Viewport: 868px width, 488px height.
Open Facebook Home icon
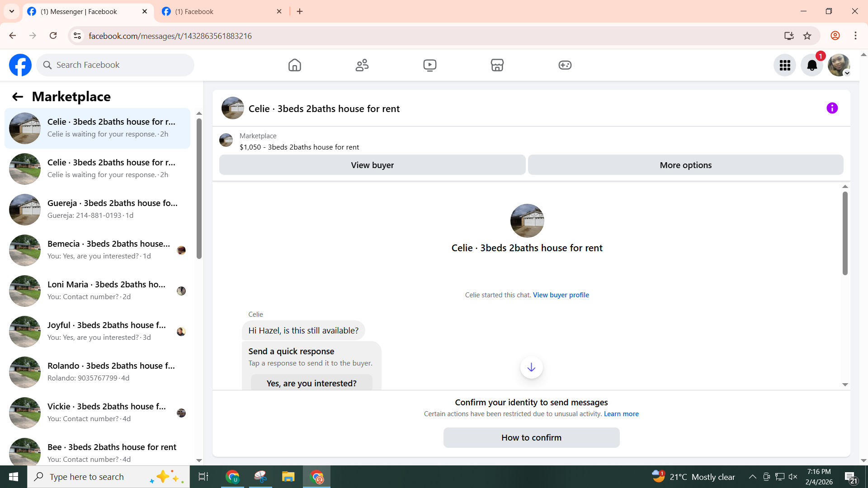pyautogui.click(x=294, y=65)
